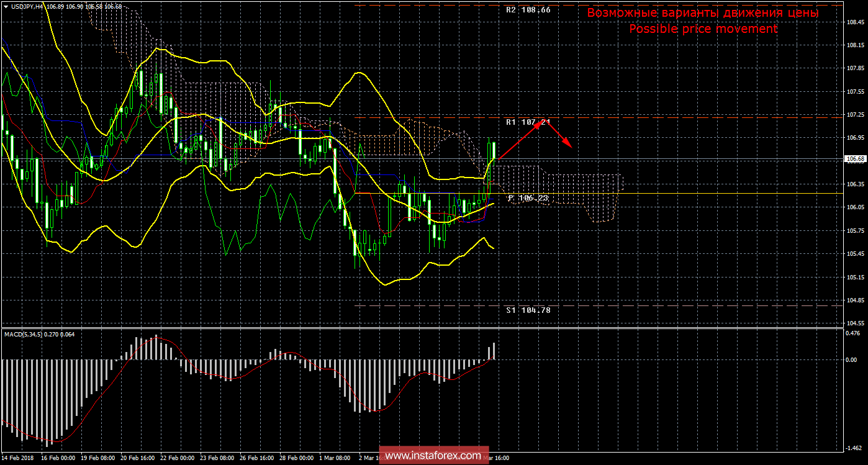Select the R2 108.66 resistance label
The width and height of the screenshot is (868, 465).
(528, 11)
